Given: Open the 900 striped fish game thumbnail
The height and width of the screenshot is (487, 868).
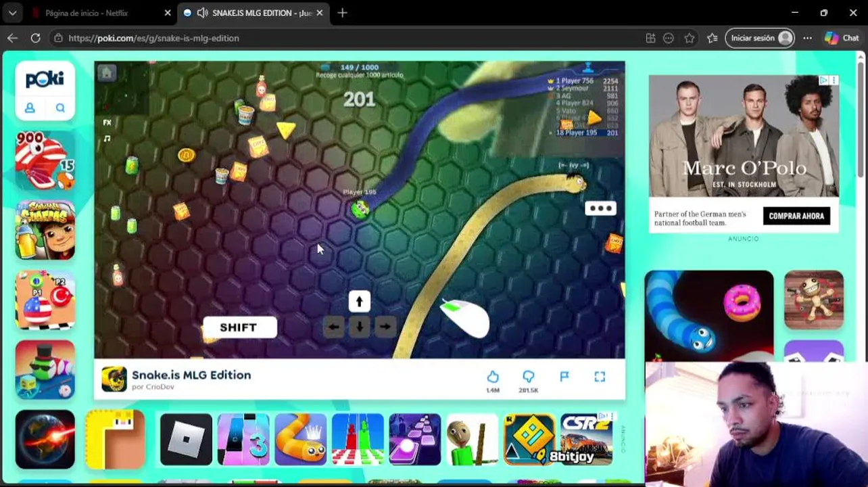Looking at the screenshot, I should pos(45,160).
